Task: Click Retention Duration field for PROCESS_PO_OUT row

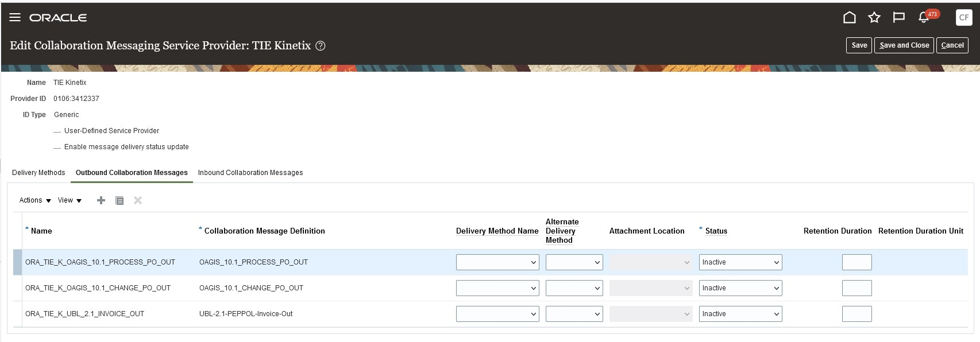Action: (856, 262)
